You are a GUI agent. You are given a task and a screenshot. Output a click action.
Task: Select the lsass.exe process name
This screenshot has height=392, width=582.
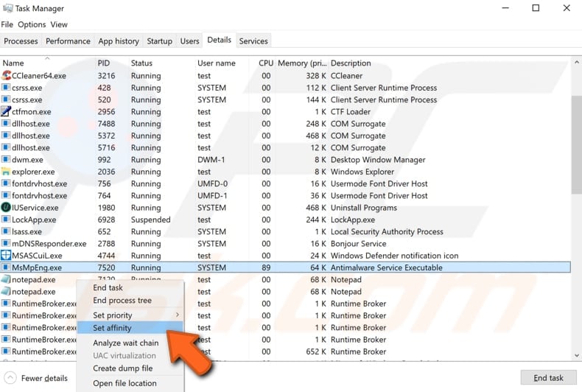click(27, 231)
